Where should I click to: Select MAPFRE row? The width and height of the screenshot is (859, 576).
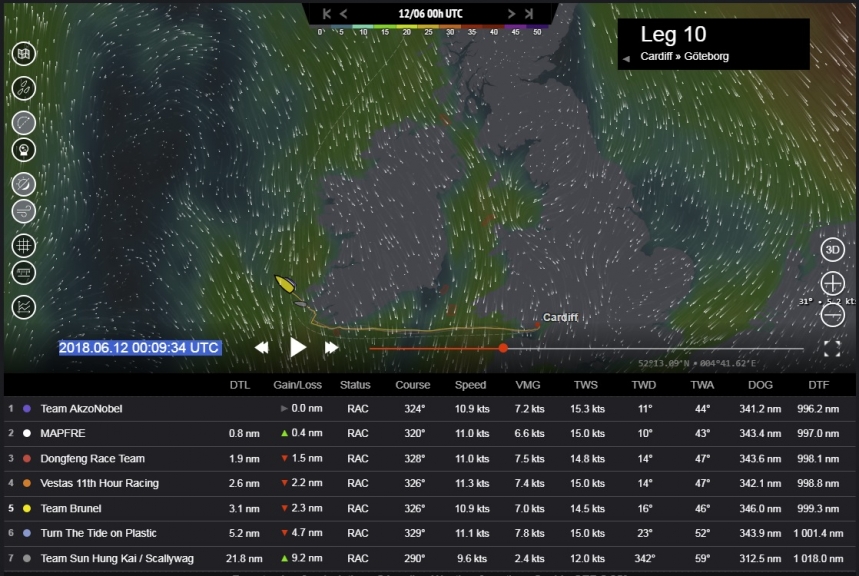(430, 433)
